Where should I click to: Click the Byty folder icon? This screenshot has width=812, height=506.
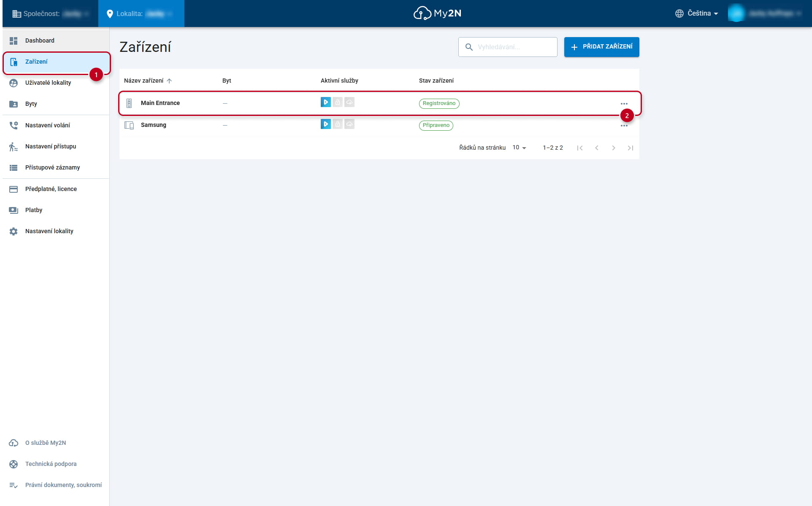(14, 104)
